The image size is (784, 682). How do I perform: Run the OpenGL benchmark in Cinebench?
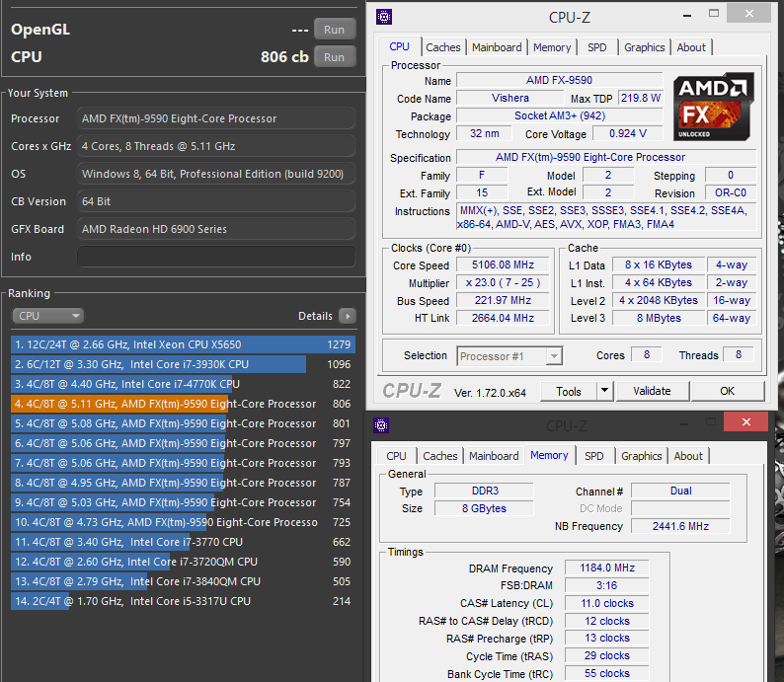click(x=335, y=30)
